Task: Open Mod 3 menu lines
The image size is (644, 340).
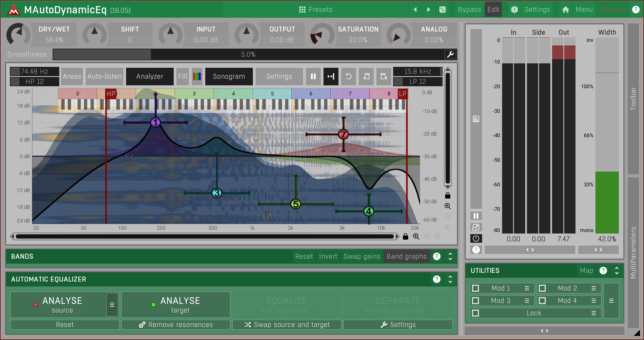Action: pyautogui.click(x=527, y=301)
